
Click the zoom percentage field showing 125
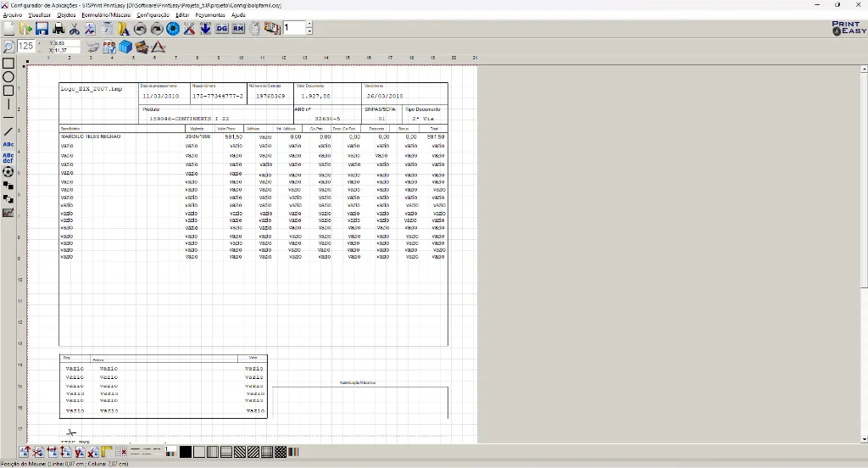pos(26,46)
